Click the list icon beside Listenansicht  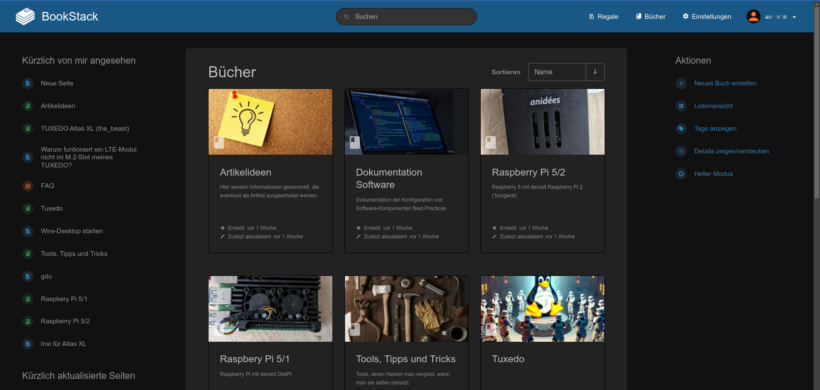[681, 106]
